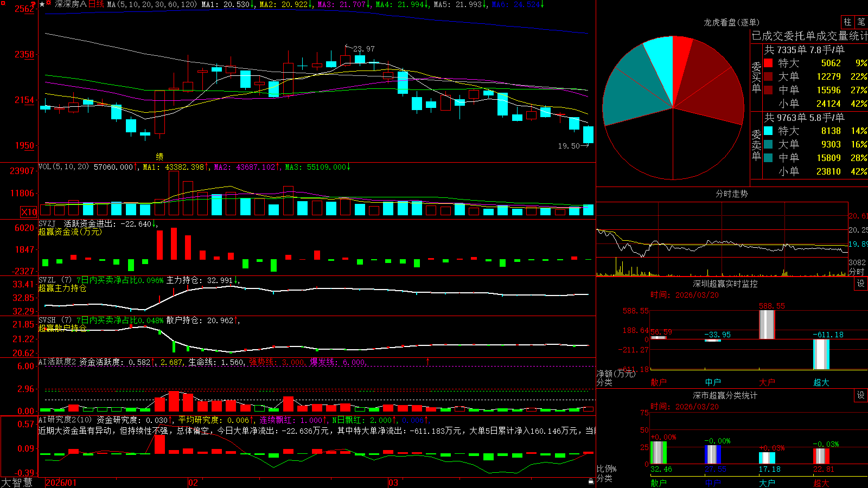Click the lock icon at timeline end
868x488 pixels.
[591, 481]
